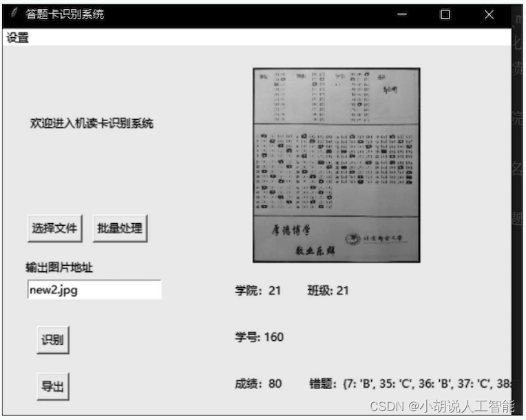Image resolution: width=526 pixels, height=420 pixels.
Task: Click the 欢迎进入机读卡识别系统 welcome label
Action: tap(92, 123)
